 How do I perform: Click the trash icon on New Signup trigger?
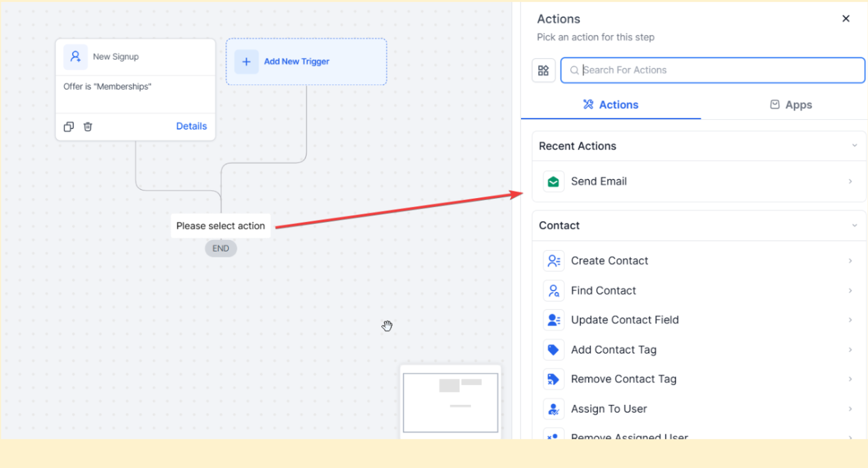coord(88,127)
